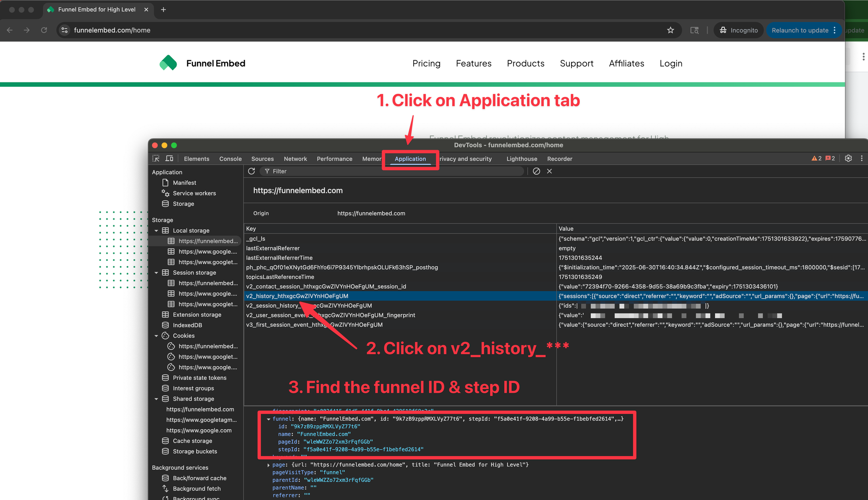
Task: Open DevTools settings gear
Action: 848,158
